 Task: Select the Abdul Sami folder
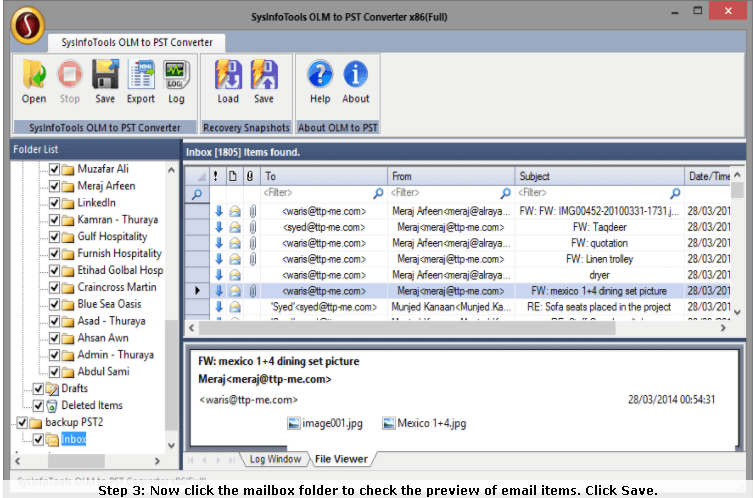point(104,372)
